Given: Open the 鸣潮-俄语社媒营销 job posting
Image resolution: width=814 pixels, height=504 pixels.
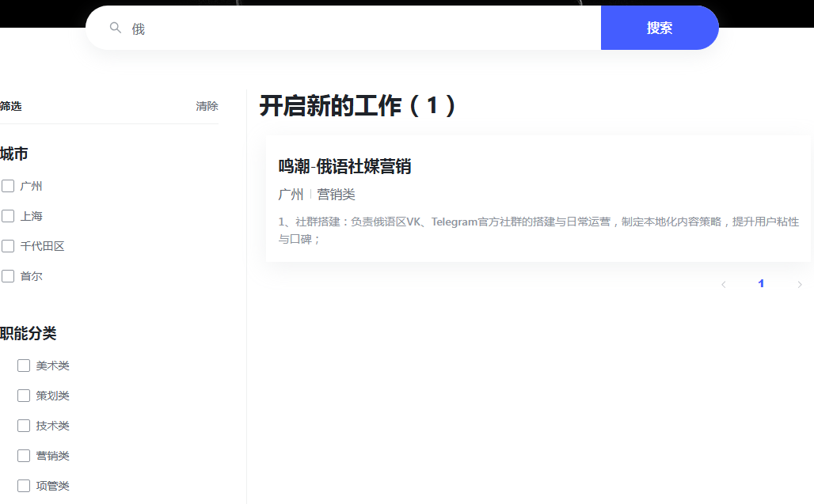Looking at the screenshot, I should click(344, 166).
